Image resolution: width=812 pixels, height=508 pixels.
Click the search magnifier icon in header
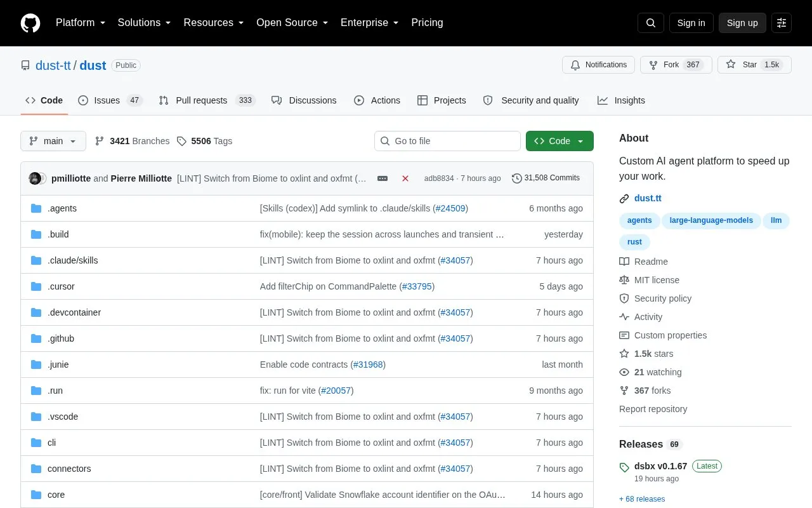651,23
